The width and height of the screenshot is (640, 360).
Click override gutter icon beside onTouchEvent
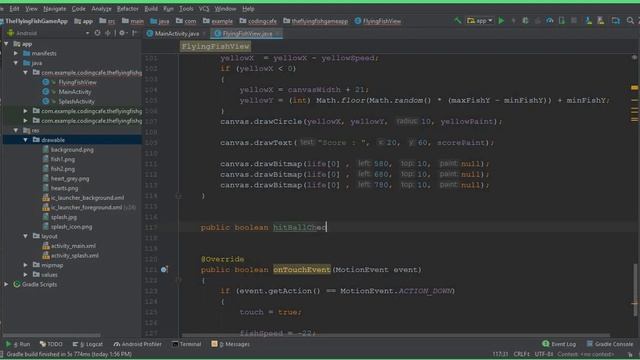[164, 269]
